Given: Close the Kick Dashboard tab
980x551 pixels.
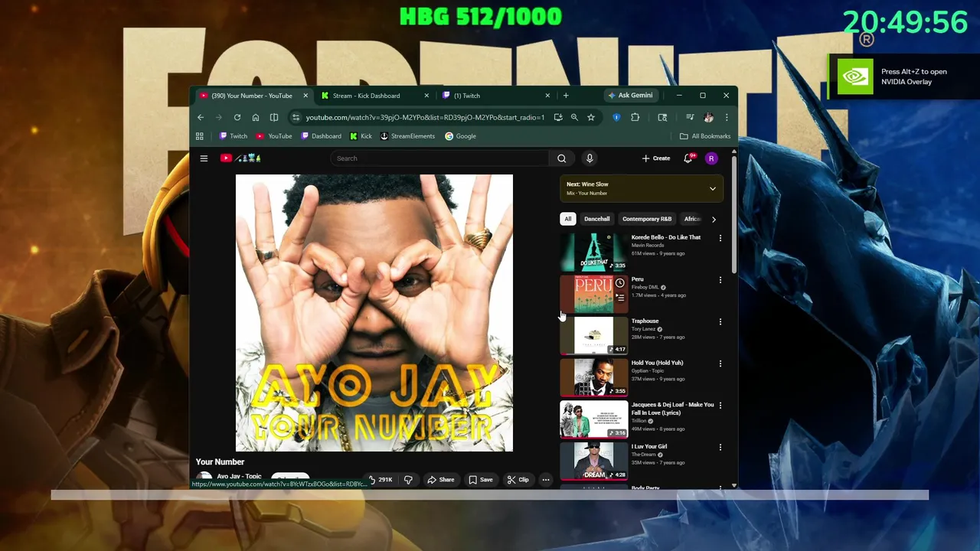Looking at the screenshot, I should tap(426, 96).
